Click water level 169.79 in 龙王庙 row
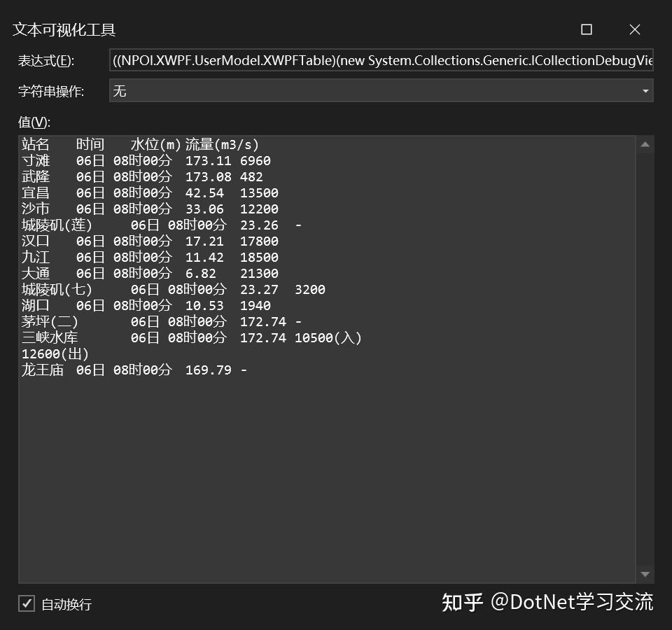 pos(209,370)
